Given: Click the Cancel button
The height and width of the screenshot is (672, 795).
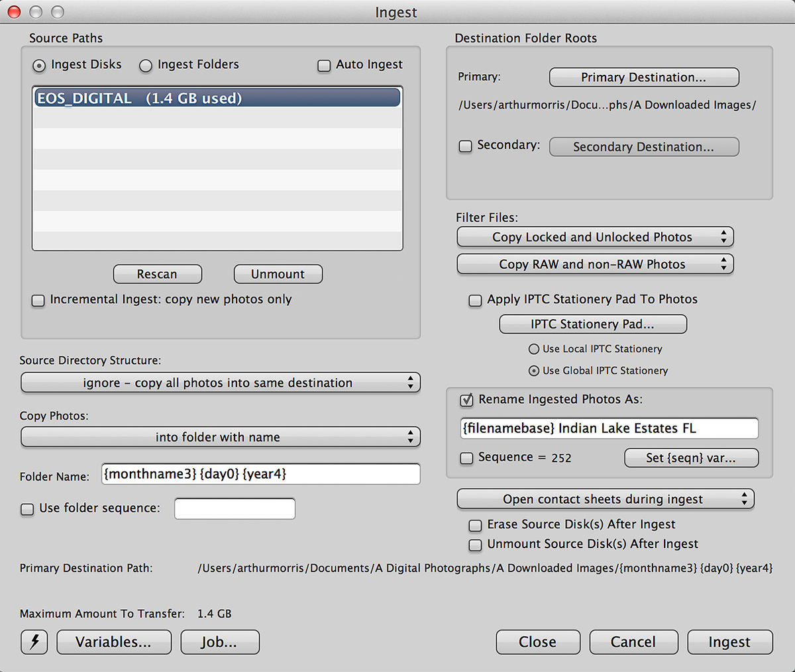Looking at the screenshot, I should [x=633, y=642].
